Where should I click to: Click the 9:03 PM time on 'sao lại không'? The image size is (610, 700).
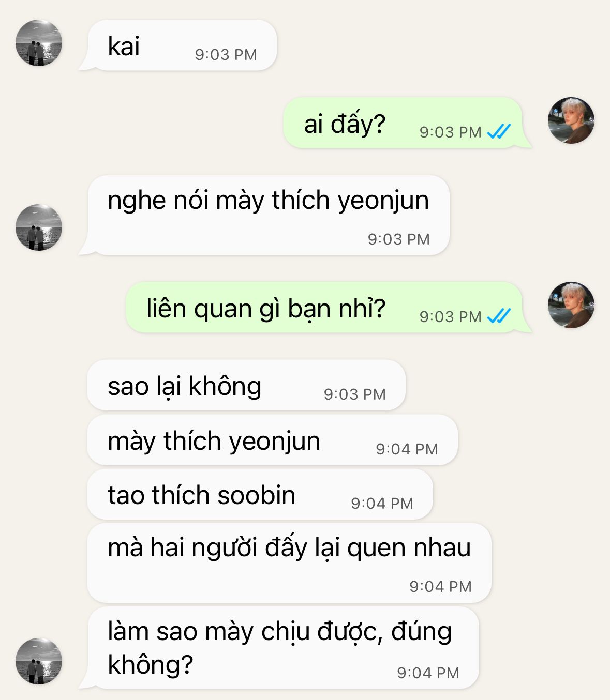[x=355, y=394]
